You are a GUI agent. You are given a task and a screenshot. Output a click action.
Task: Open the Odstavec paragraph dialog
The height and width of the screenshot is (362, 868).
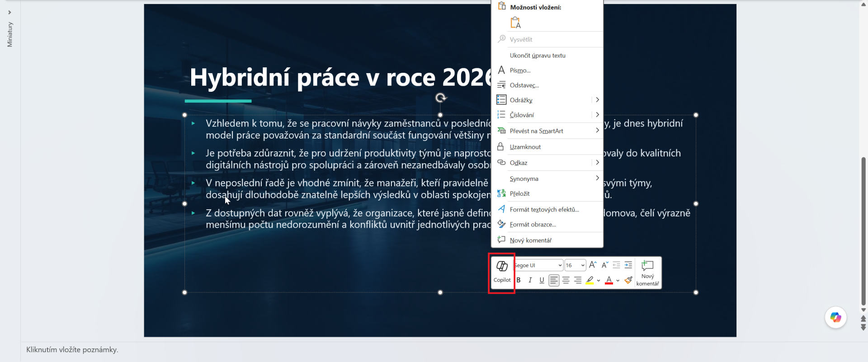click(x=547, y=85)
